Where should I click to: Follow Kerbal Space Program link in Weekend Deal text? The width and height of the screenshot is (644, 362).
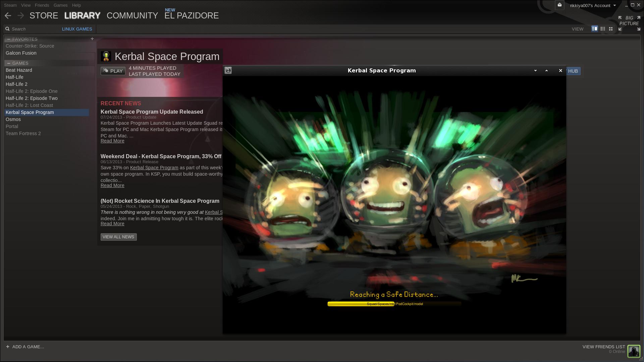(154, 168)
